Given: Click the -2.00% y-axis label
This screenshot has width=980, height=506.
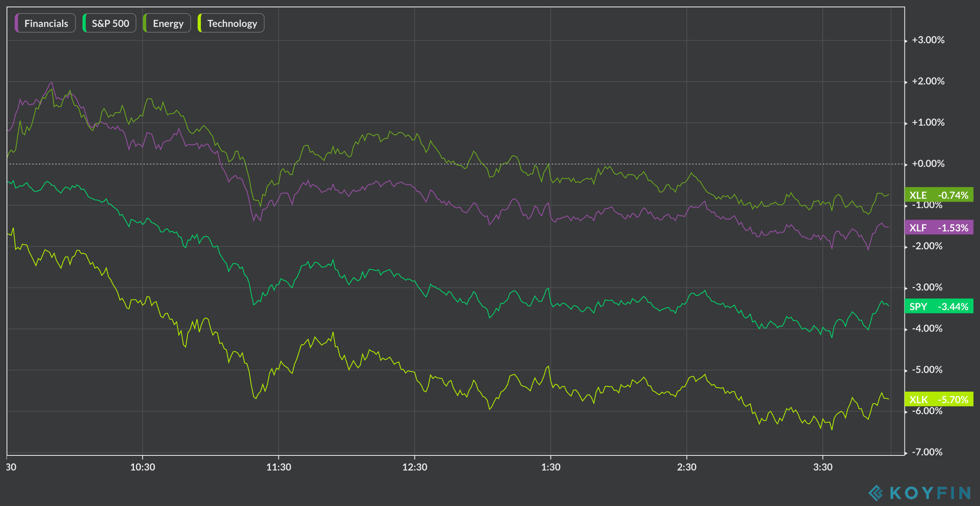Looking at the screenshot, I should (x=927, y=246).
